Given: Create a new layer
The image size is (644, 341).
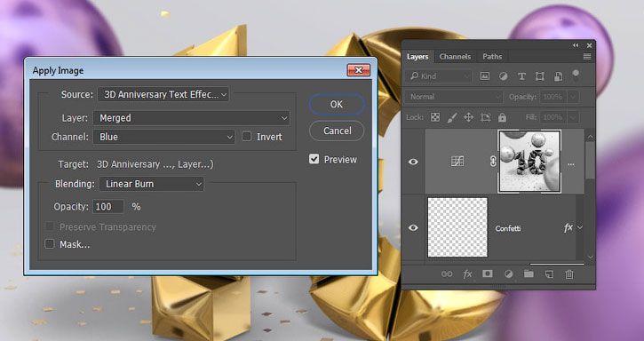Looking at the screenshot, I should point(549,274).
